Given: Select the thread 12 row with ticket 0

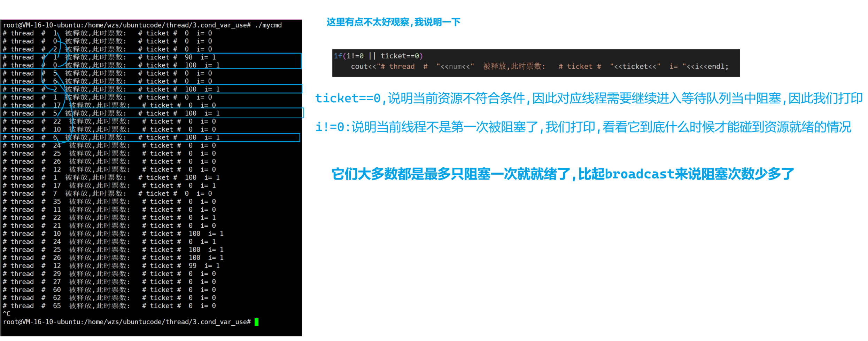Looking at the screenshot, I should coord(109,169).
